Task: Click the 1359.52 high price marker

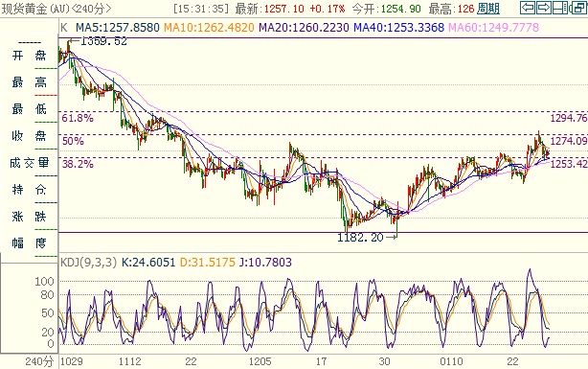Action: pyautogui.click(x=103, y=41)
